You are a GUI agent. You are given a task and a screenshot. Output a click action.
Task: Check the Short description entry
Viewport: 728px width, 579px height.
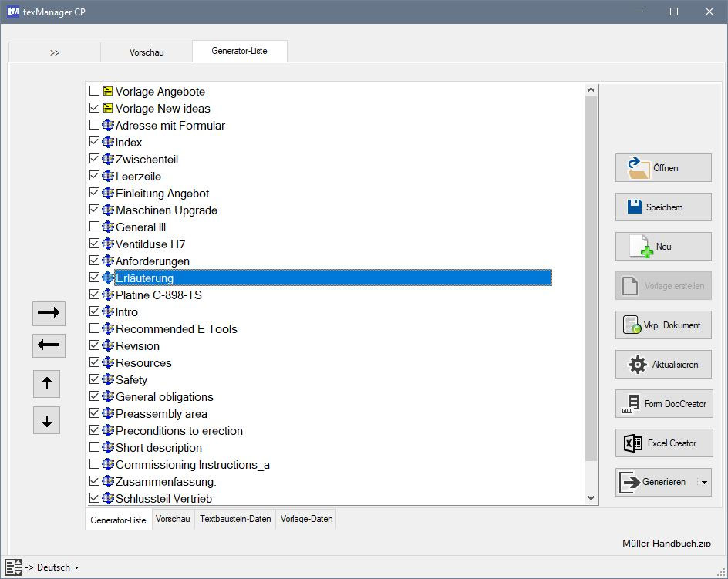94,447
